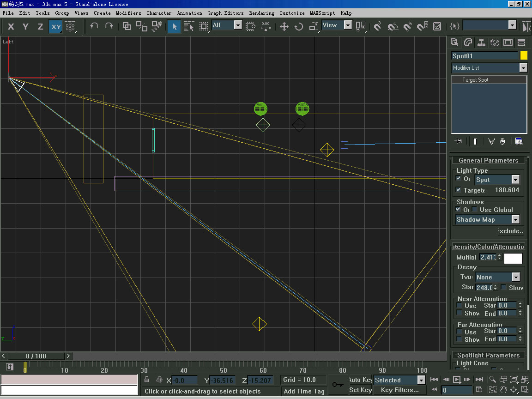Open Select by Name tool

[188, 26]
